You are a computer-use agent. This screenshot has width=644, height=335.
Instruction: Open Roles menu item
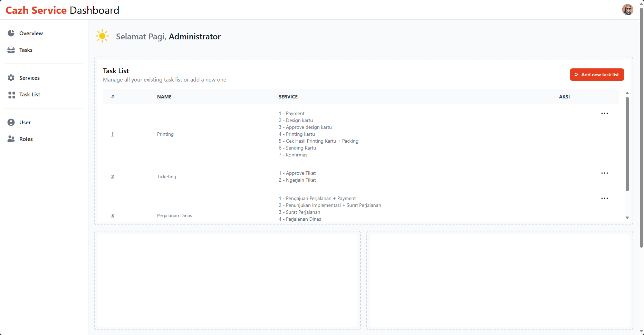(44, 139)
